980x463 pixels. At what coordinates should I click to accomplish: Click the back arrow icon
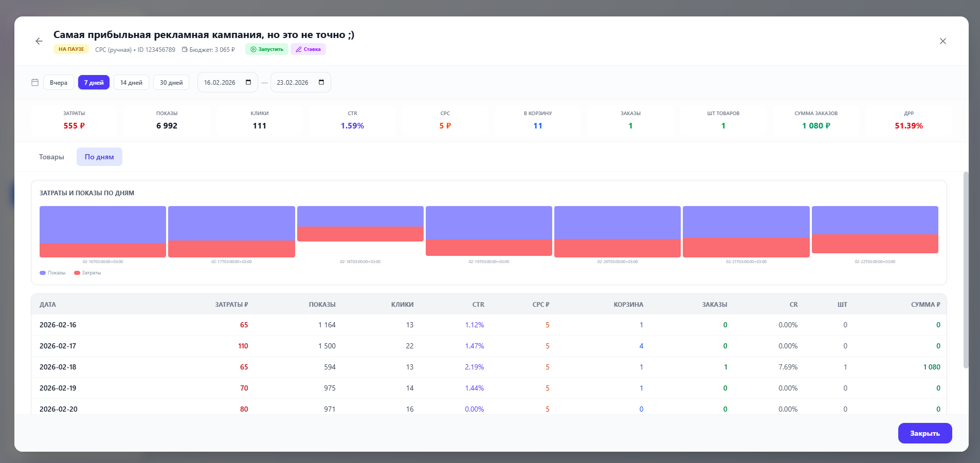click(39, 41)
